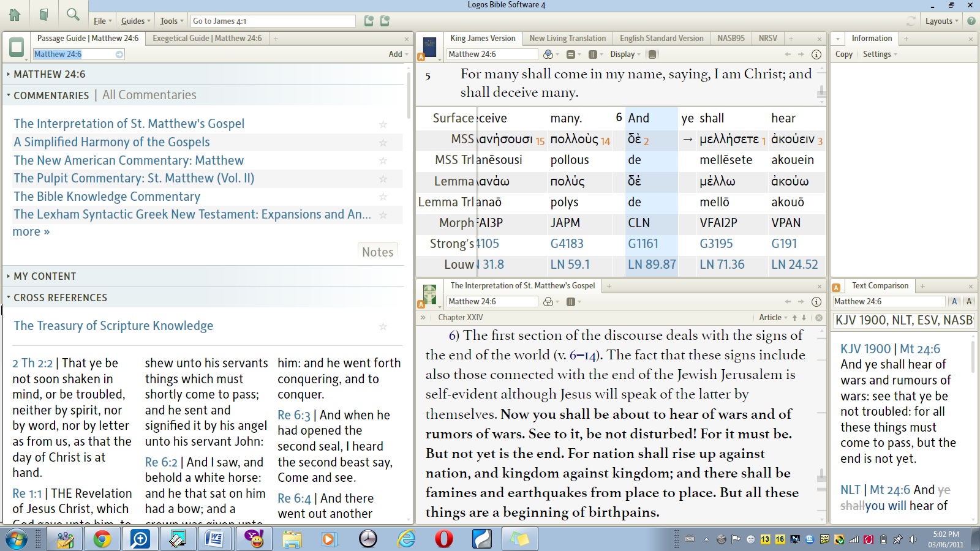Switch to the NRSV tab
Screen dimensions: 980x551
pyautogui.click(x=768, y=38)
